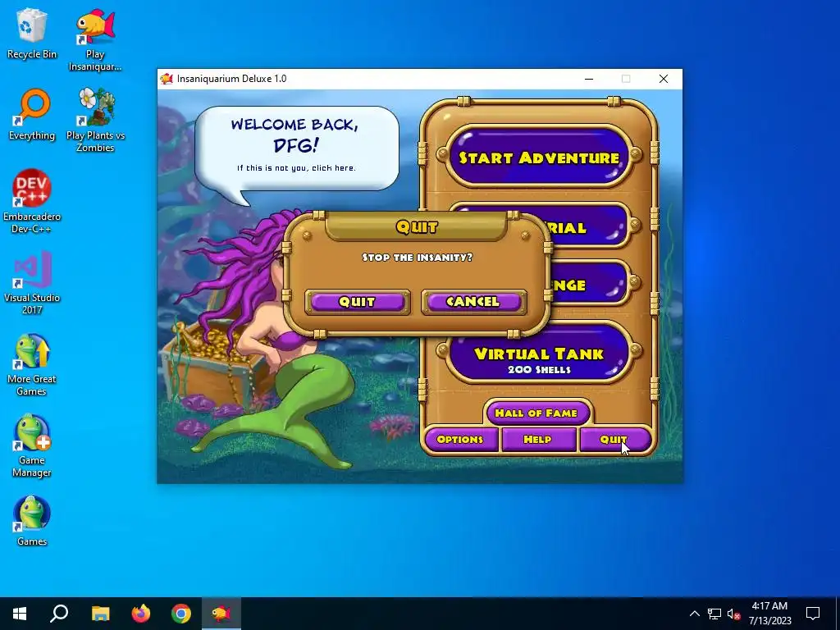Open the Virtual Tank mode

click(x=539, y=354)
